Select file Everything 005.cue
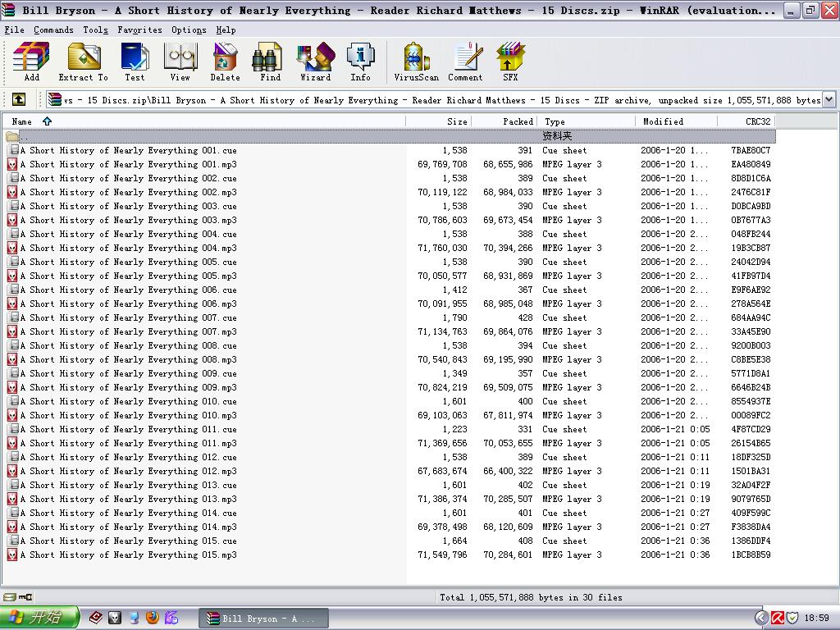This screenshot has height=630, width=840. [x=128, y=262]
